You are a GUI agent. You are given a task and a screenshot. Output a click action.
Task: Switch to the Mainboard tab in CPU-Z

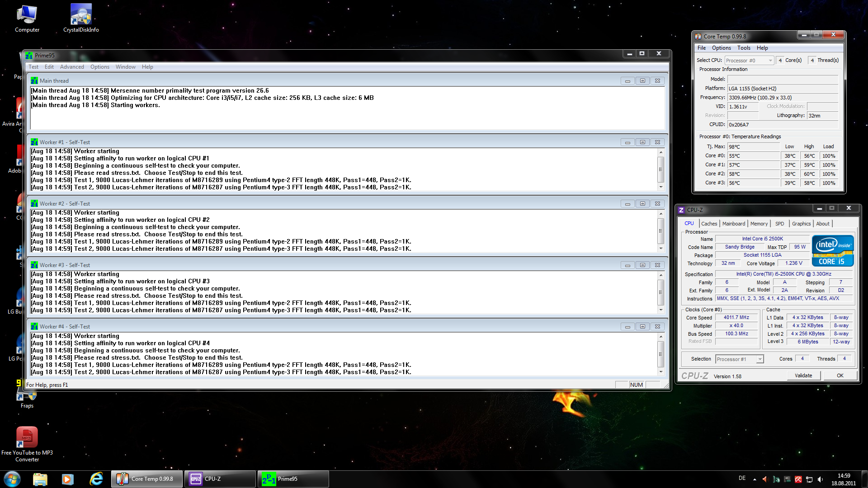point(733,224)
